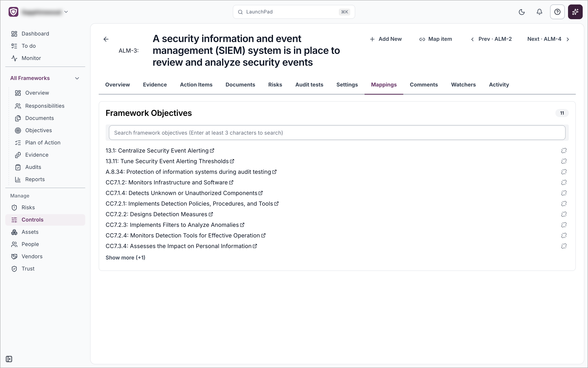588x368 pixels.
Task: Open Plan of Action sidebar item
Action: pos(43,143)
